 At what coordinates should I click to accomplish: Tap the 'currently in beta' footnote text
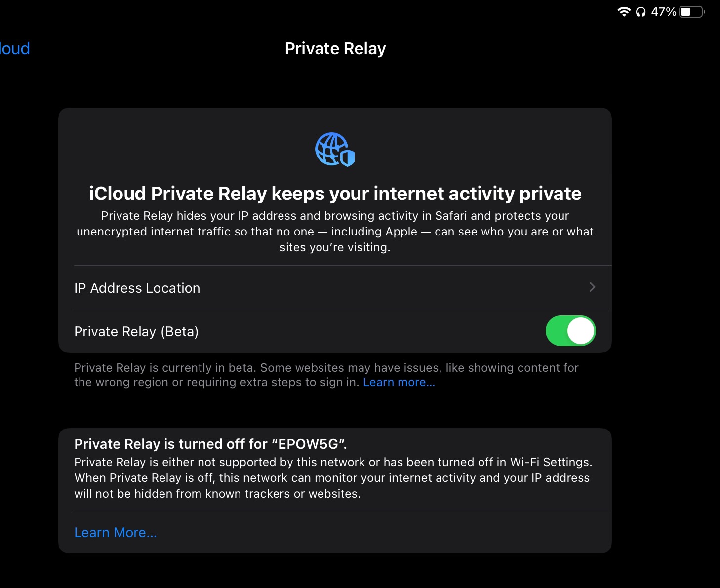click(326, 375)
